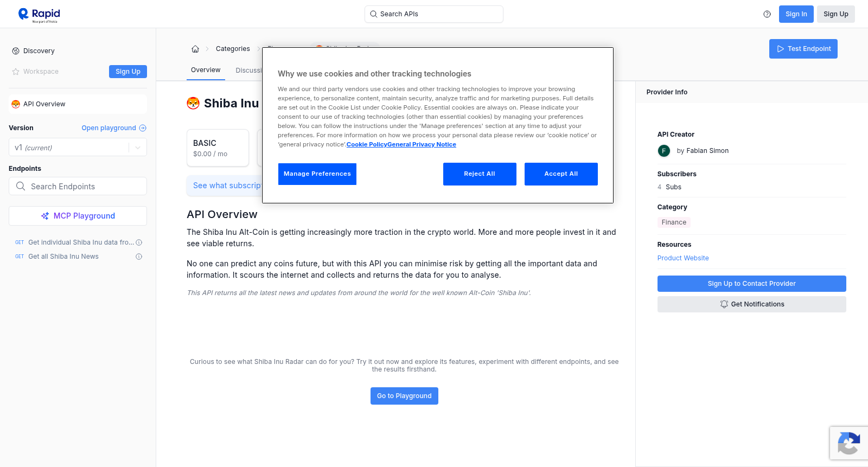Click info icon for Get individual Shiba Inu data
This screenshot has height=467, width=868.
click(x=139, y=242)
